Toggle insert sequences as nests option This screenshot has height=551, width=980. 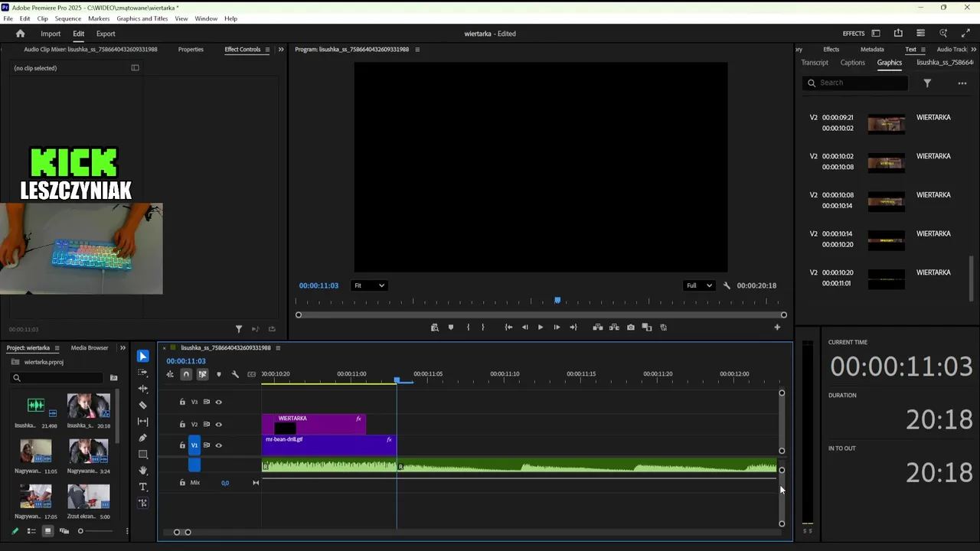click(x=170, y=374)
